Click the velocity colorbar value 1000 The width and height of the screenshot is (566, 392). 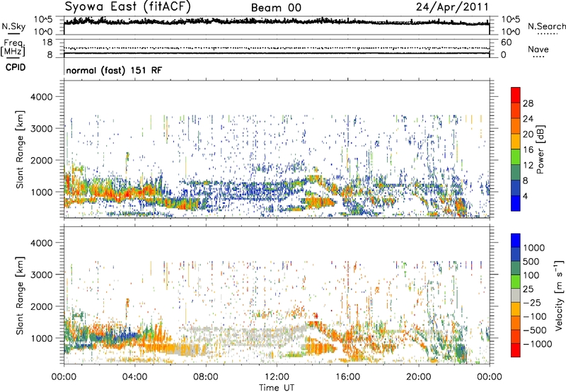(534, 248)
